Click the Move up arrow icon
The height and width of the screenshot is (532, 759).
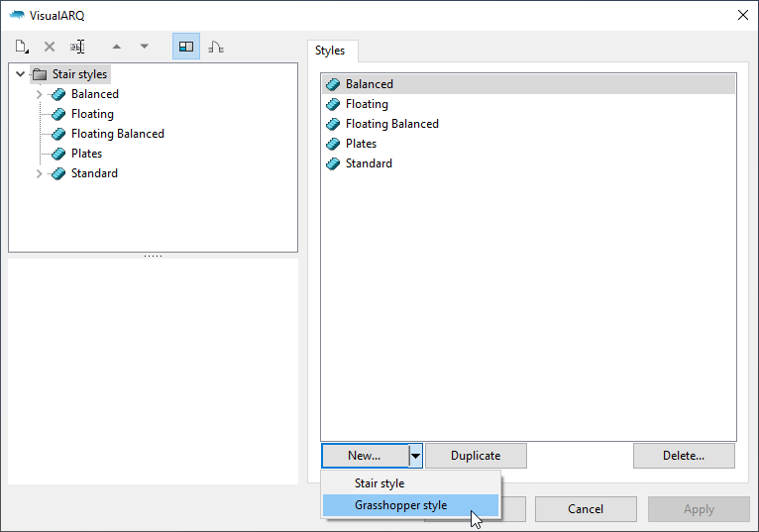(117, 47)
